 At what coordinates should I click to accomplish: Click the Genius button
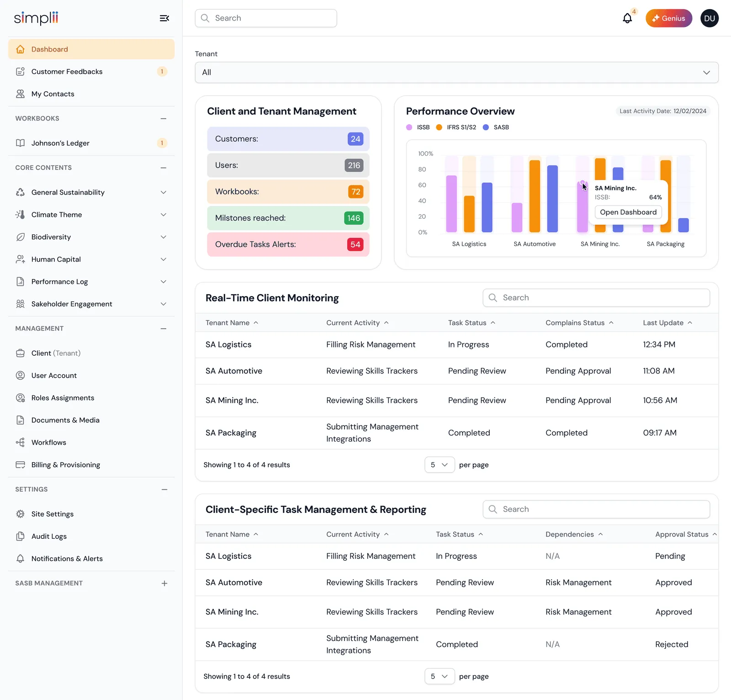669,18
